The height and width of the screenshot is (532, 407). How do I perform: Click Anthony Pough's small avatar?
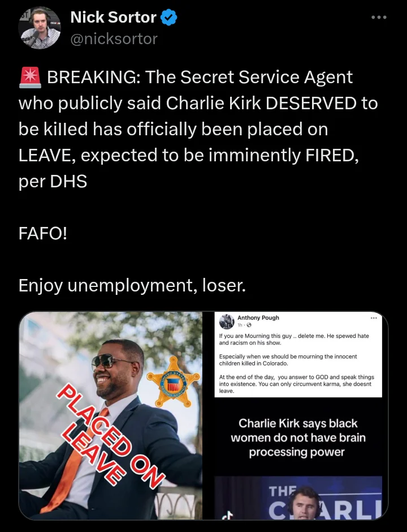(x=227, y=321)
